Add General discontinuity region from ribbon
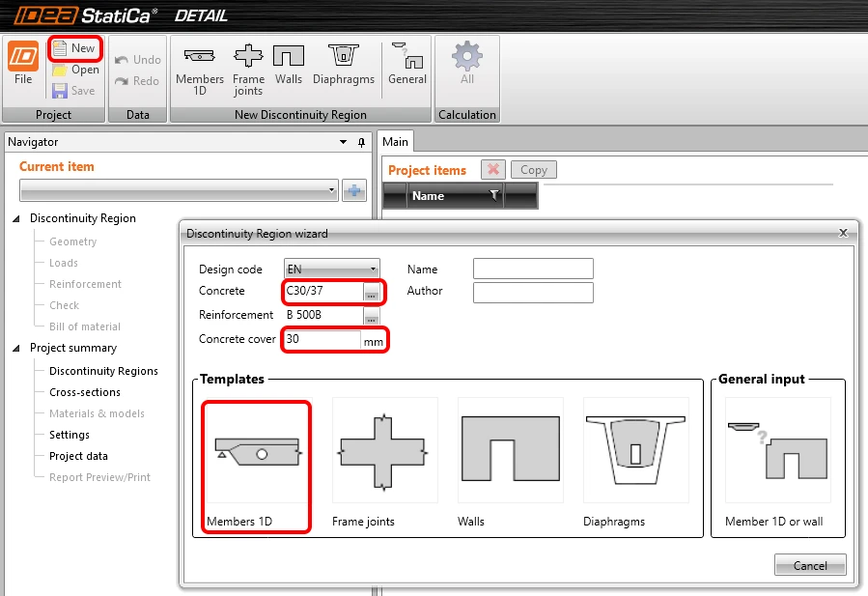This screenshot has height=596, width=868. click(x=406, y=64)
